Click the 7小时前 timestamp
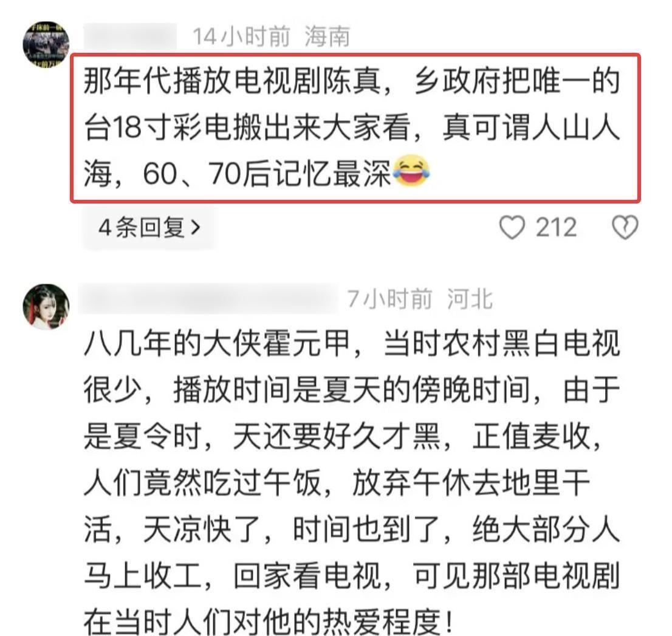 pyautogui.click(x=389, y=299)
